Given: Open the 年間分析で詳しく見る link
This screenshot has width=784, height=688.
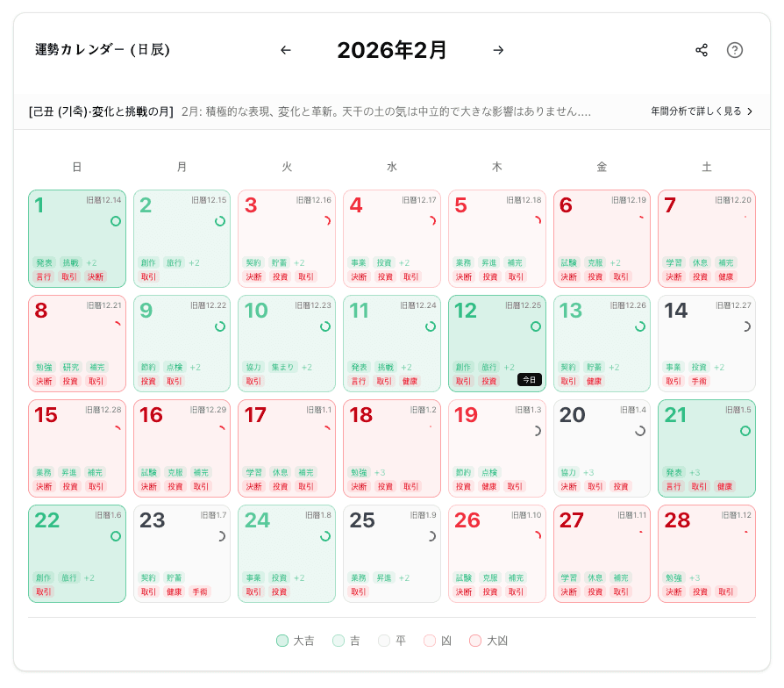Looking at the screenshot, I should click(x=703, y=111).
